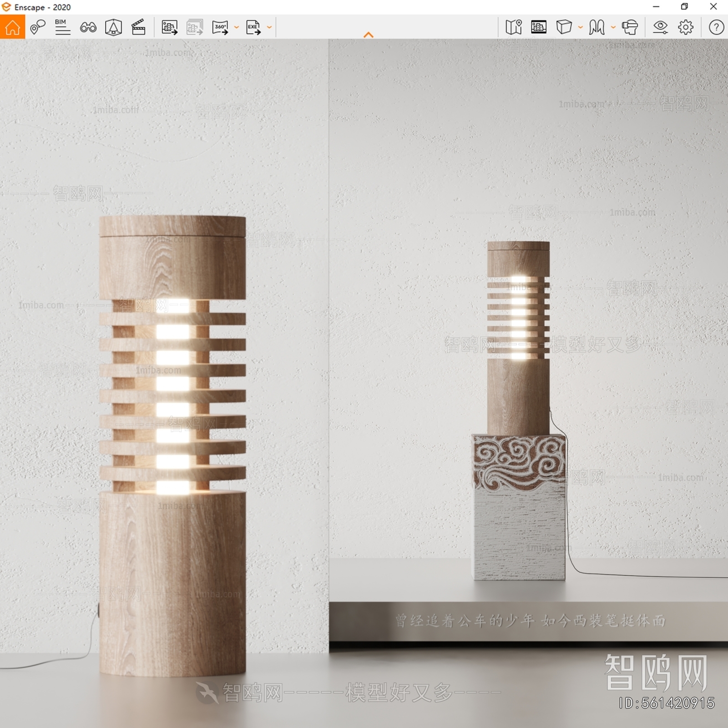Enable Safe Frame view icon
This screenshot has height=728, width=728.
113,27
